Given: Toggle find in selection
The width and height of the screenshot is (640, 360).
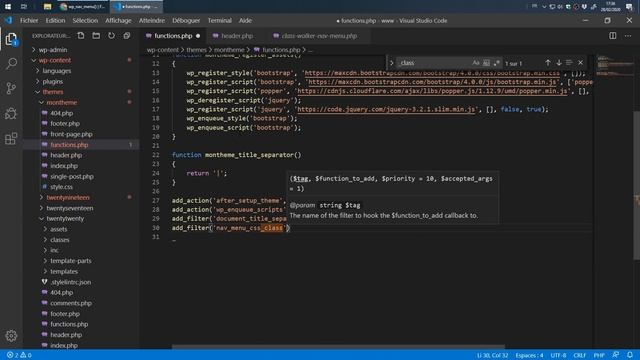Looking at the screenshot, I should click(569, 63).
